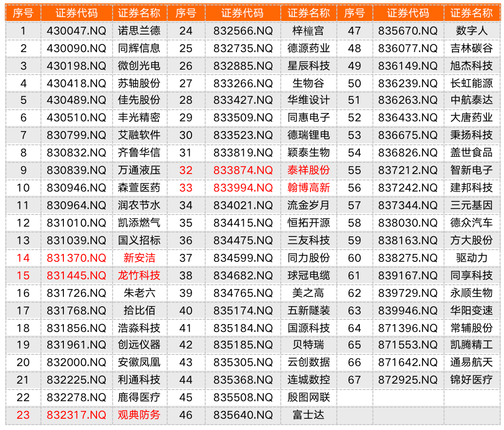This screenshot has height=430, width=504.
Task: Click the 泰祥股份 cell in red
Action: pos(309,170)
